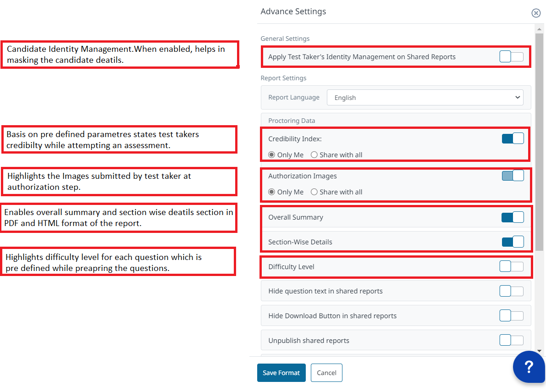Enable Apply Test Taker's Identity Management toggle
546x392 pixels.
(511, 56)
